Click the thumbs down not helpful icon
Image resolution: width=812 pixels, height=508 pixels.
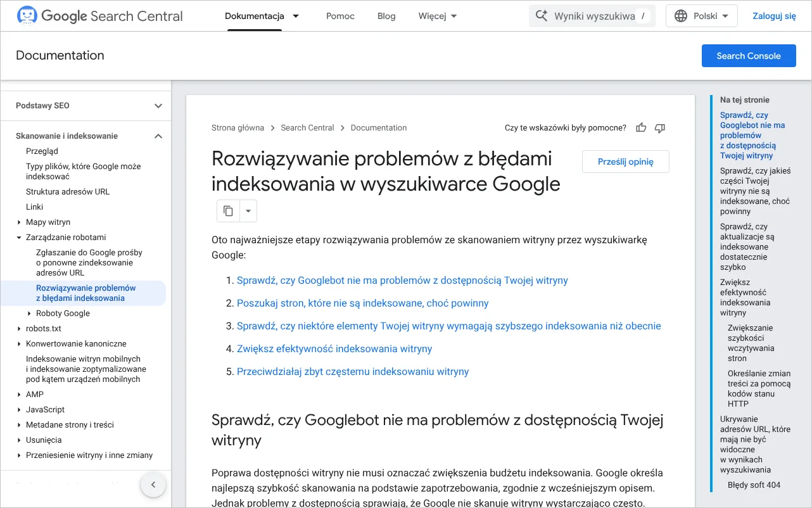(x=660, y=128)
